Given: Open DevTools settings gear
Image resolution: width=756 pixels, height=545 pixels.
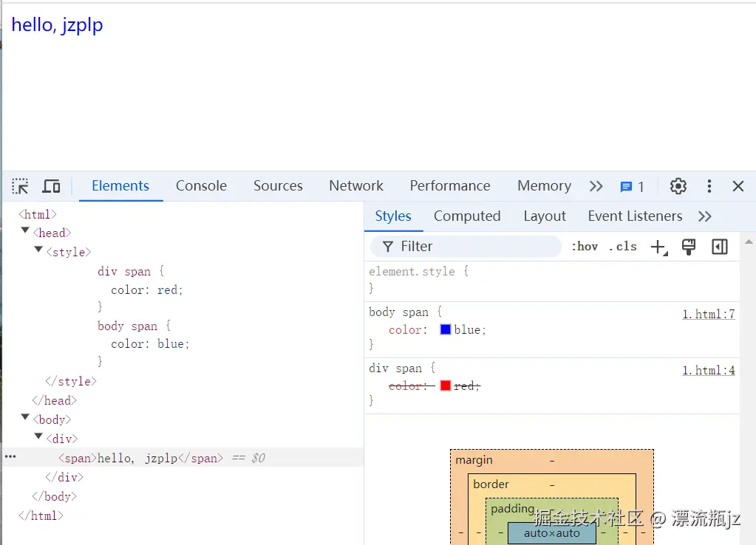Looking at the screenshot, I should coord(678,186).
